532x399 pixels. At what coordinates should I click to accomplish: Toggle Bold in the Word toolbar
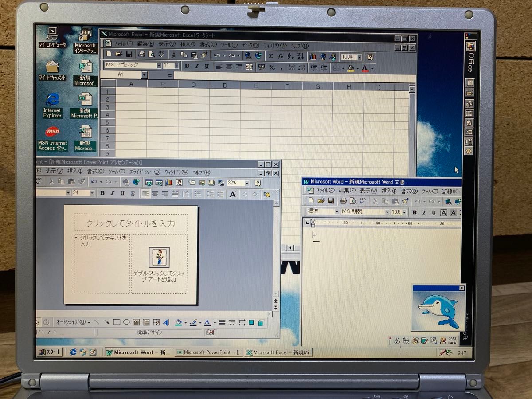[x=415, y=212]
